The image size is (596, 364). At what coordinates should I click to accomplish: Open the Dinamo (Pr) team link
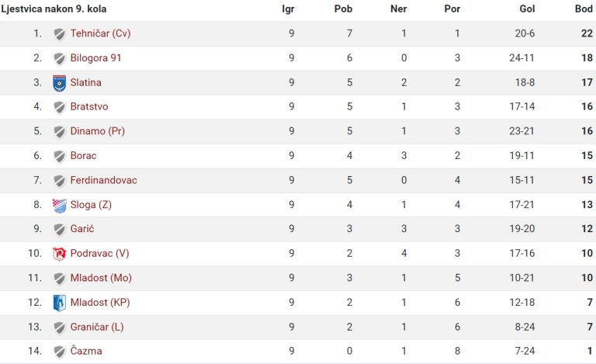tap(97, 131)
